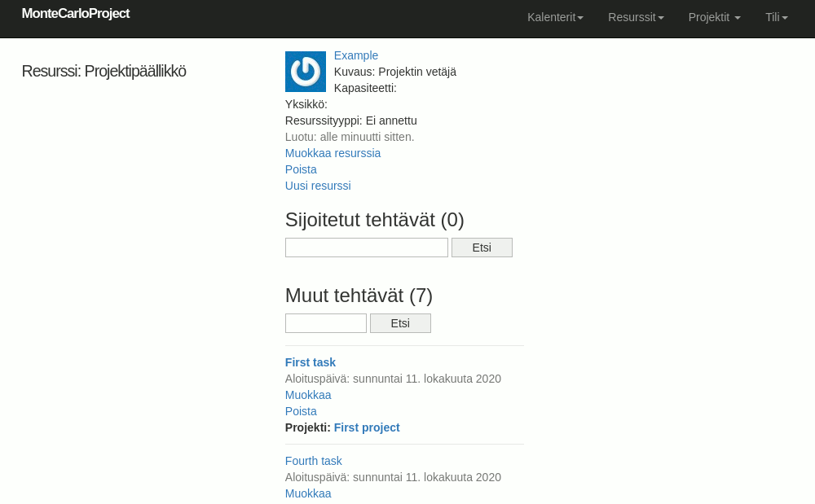Open the First project link
Image resolution: width=815 pixels, height=504 pixels.
(367, 427)
